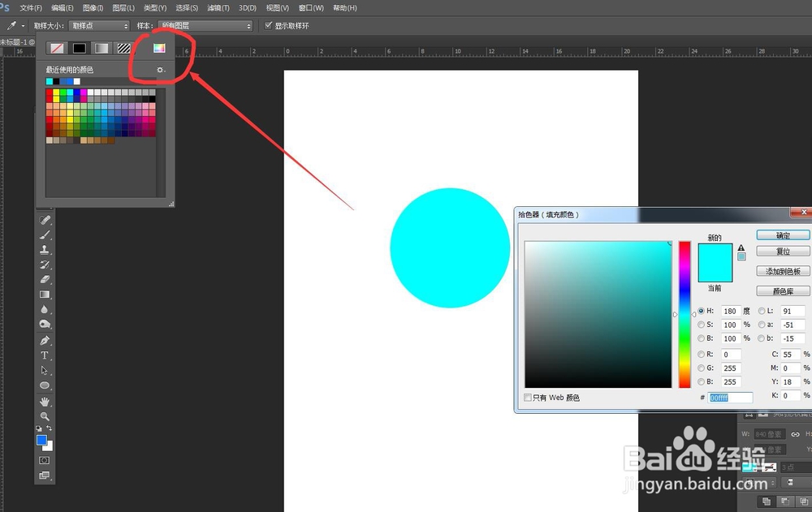Select the Gradient tool
Viewport: 812px width, 512px height.
(x=45, y=295)
